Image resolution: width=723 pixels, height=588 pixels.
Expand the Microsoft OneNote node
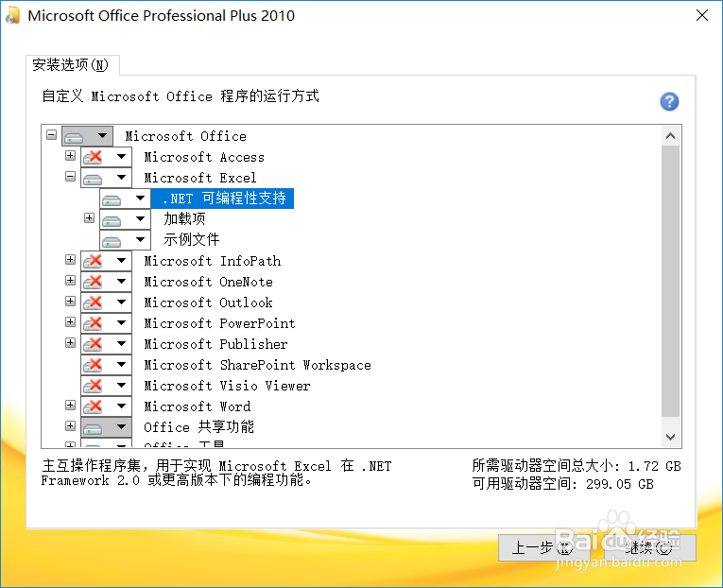(70, 280)
